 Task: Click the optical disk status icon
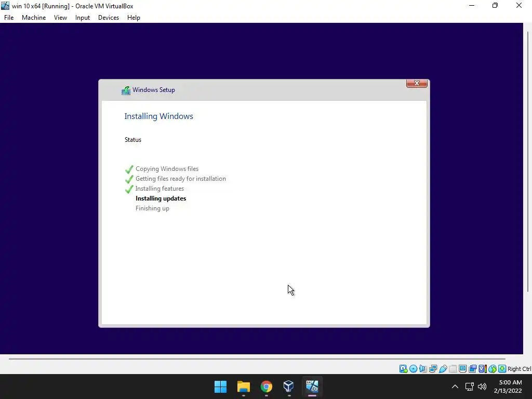pos(413,368)
